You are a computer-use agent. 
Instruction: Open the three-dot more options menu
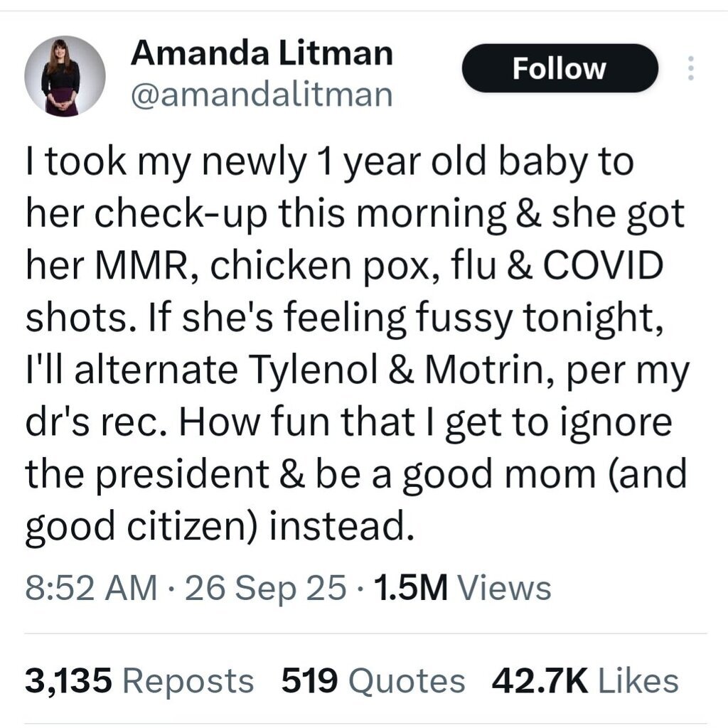[x=689, y=68]
